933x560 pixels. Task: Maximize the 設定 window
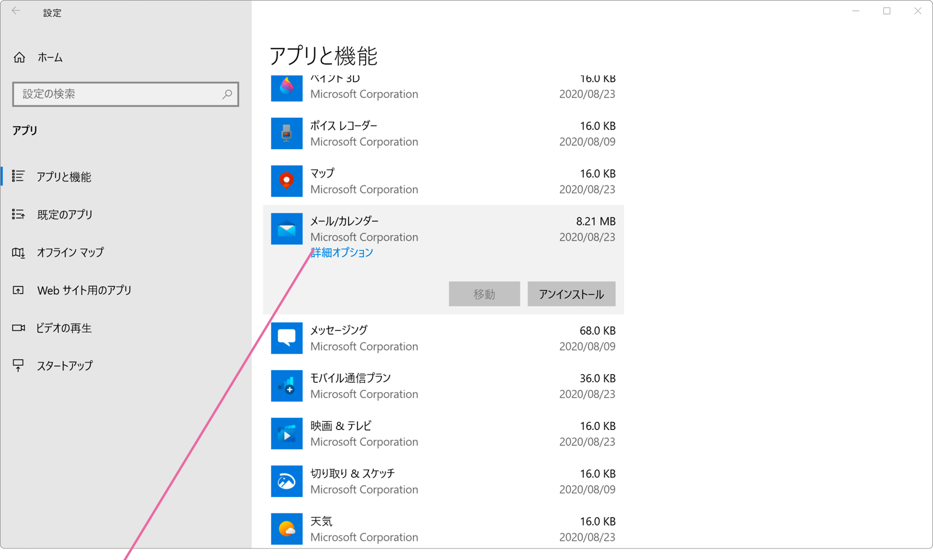(x=887, y=11)
